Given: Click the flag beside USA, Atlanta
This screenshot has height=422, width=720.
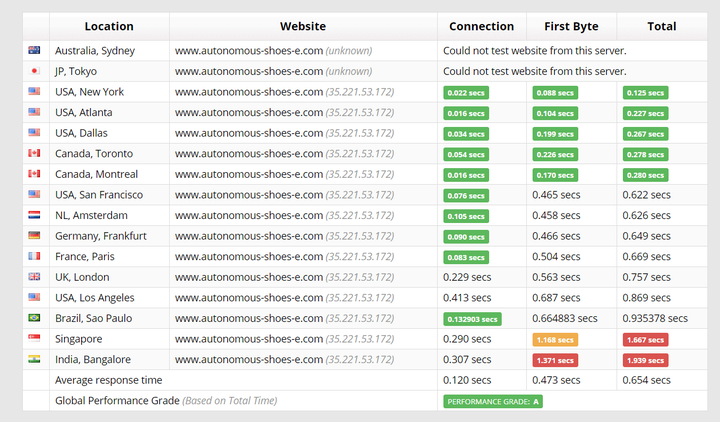Looking at the screenshot, I should coord(34,112).
